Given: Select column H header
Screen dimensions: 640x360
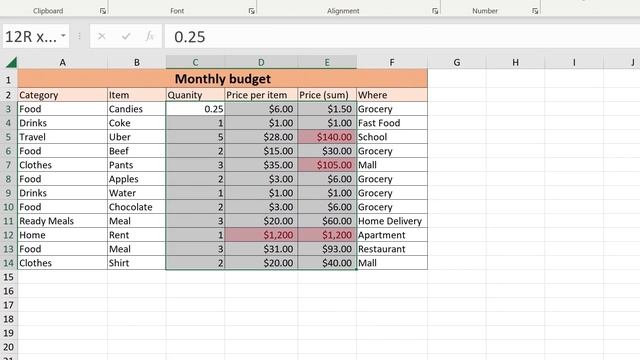Looking at the screenshot, I should click(516, 62).
